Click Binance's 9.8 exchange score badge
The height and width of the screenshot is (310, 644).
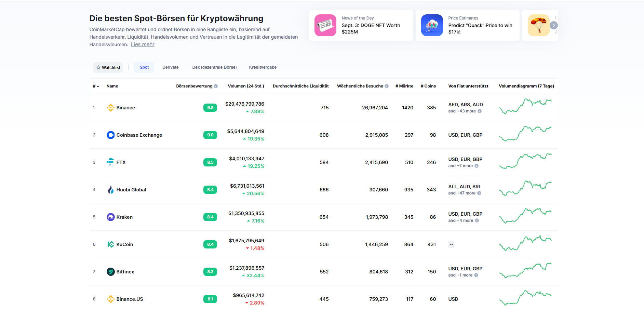point(210,108)
